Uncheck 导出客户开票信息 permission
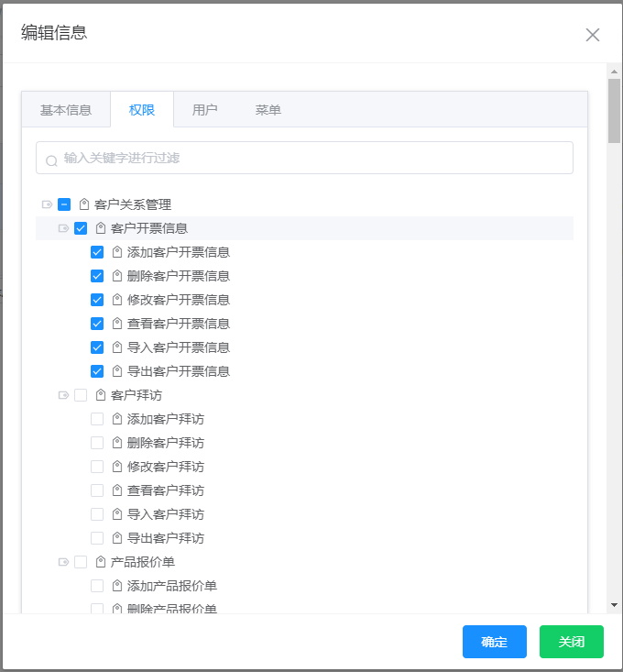Viewport: 623px width, 672px height. (x=97, y=370)
